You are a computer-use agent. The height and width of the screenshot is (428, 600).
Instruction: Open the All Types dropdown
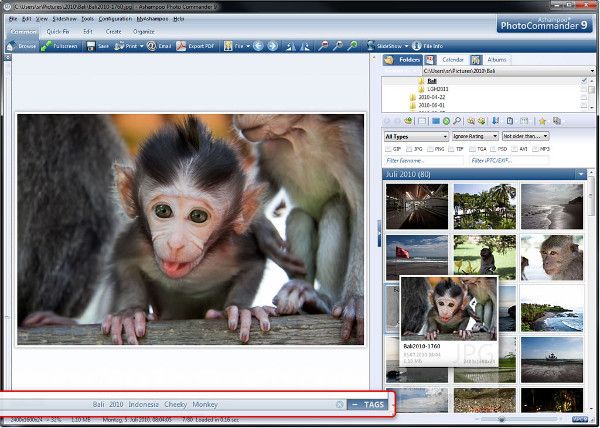[414, 135]
